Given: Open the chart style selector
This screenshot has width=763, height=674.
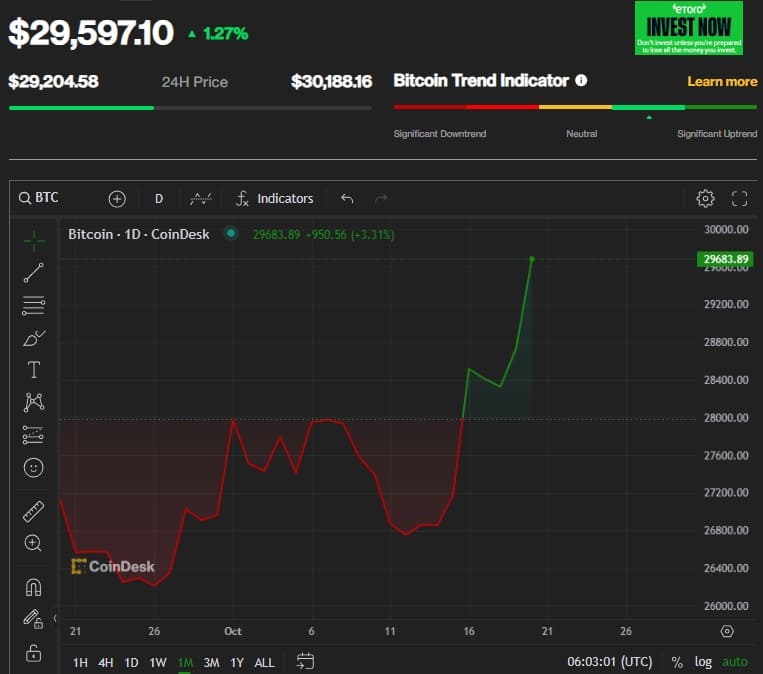Looking at the screenshot, I should click(x=200, y=199).
